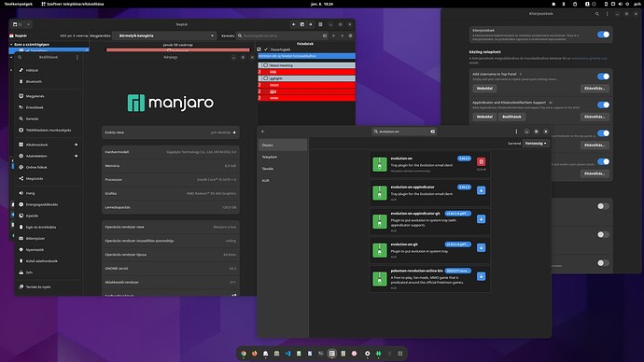Turn off the AppIndicator and KStatusNotifierItem Support extension
This screenshot has height=362, width=644.
tap(603, 104)
